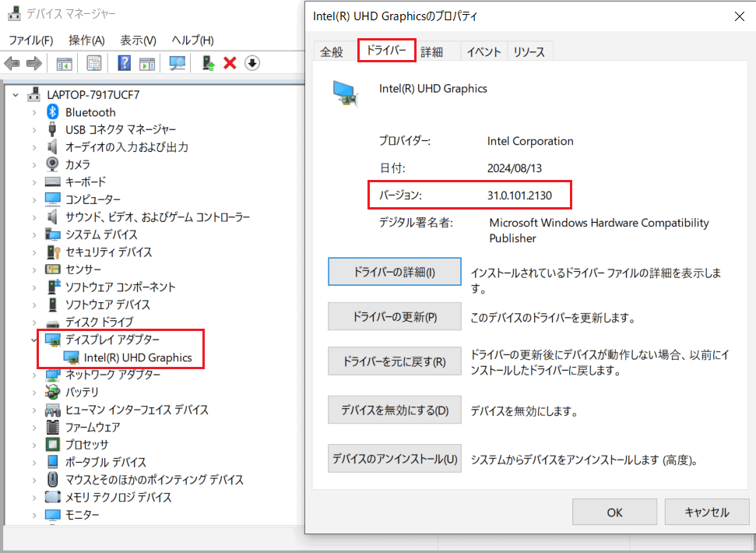Click OK in the properties dialog
Viewport: 756px width, 553px height.
pos(615,512)
